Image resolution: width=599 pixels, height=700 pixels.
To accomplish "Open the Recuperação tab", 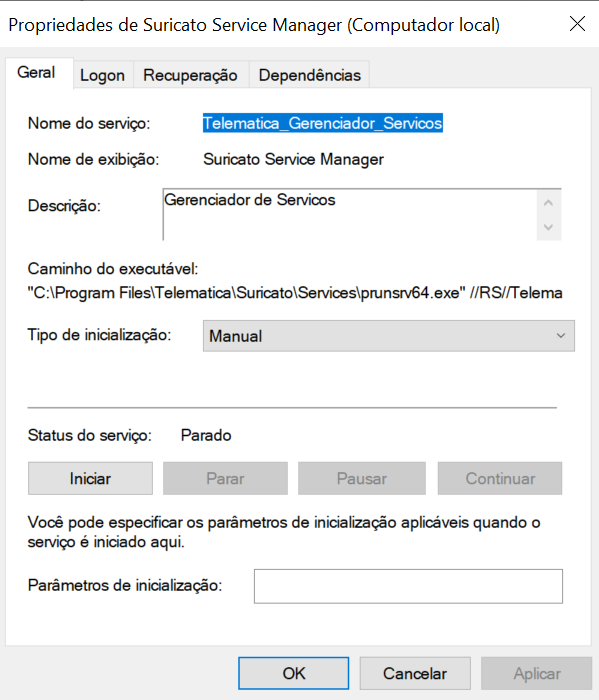I will 191,75.
